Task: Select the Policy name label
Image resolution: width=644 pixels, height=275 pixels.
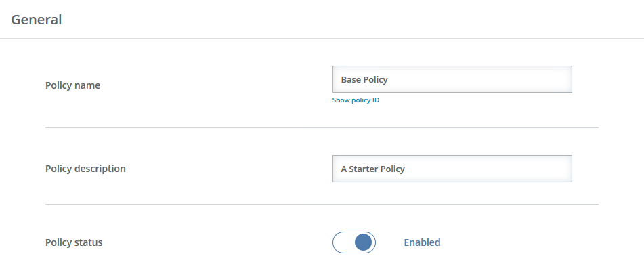Action: [72, 85]
